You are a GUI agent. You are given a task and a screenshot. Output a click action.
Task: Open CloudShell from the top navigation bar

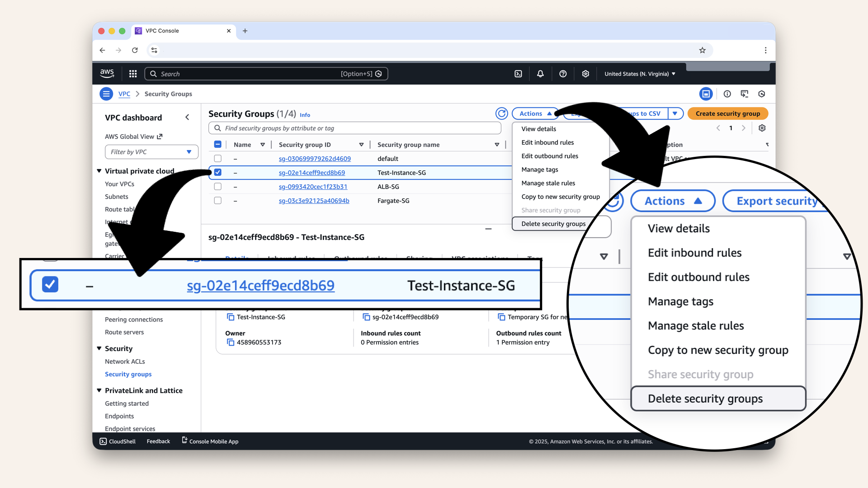pos(518,73)
